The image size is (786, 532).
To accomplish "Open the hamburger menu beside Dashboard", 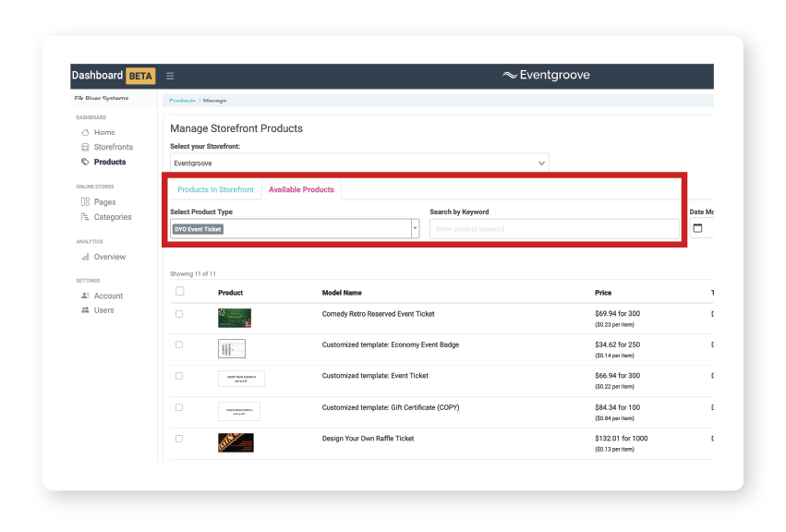I will click(170, 76).
